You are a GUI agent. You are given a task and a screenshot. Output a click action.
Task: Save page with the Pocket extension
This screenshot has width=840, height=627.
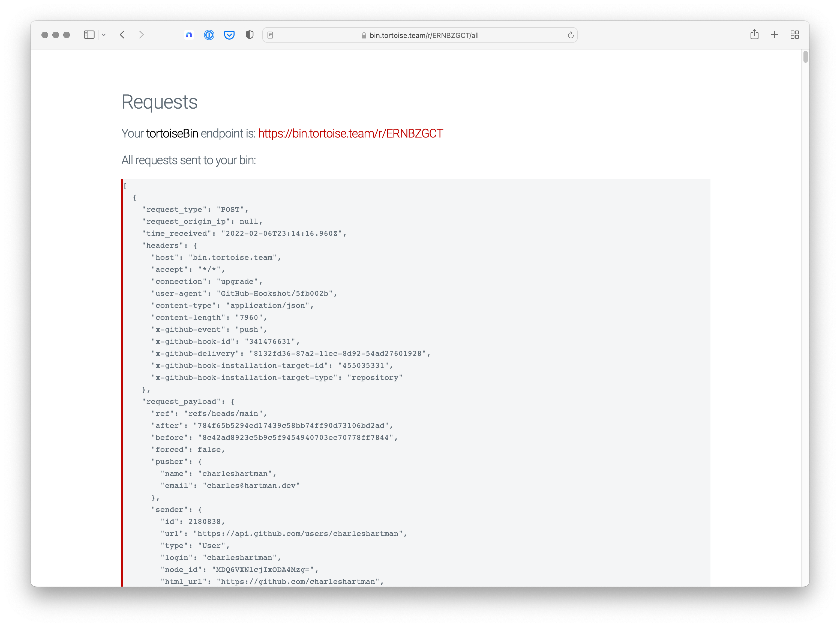pos(229,35)
